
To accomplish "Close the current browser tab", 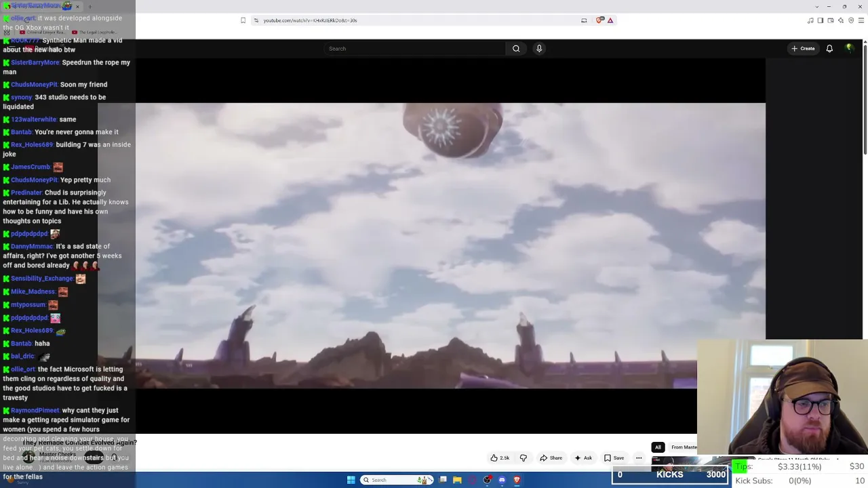I will [x=77, y=7].
